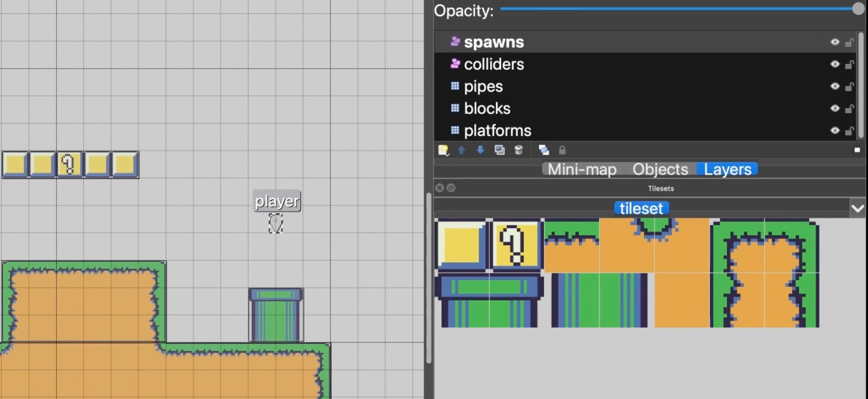Click Lower Layer down arrow
868x399 pixels.
coord(480,150)
